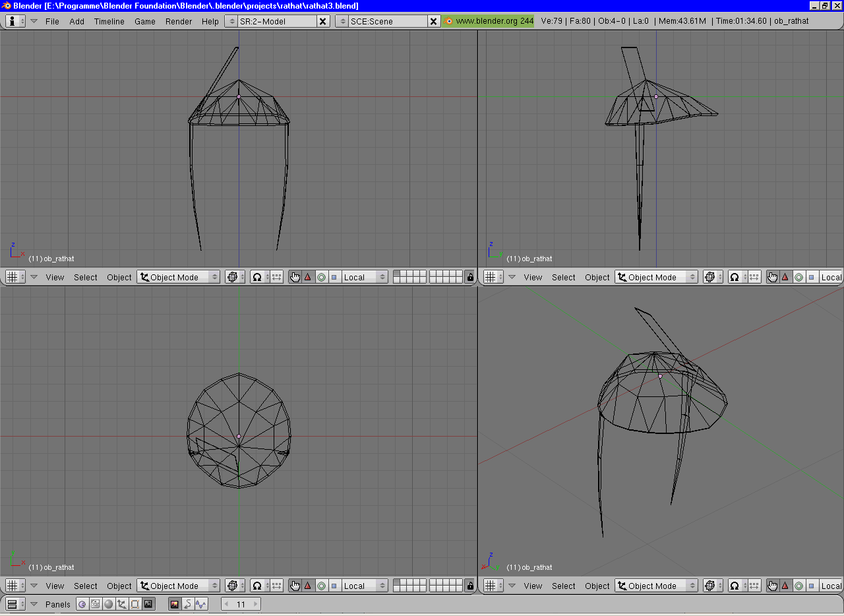Open the Render menu

(x=179, y=21)
